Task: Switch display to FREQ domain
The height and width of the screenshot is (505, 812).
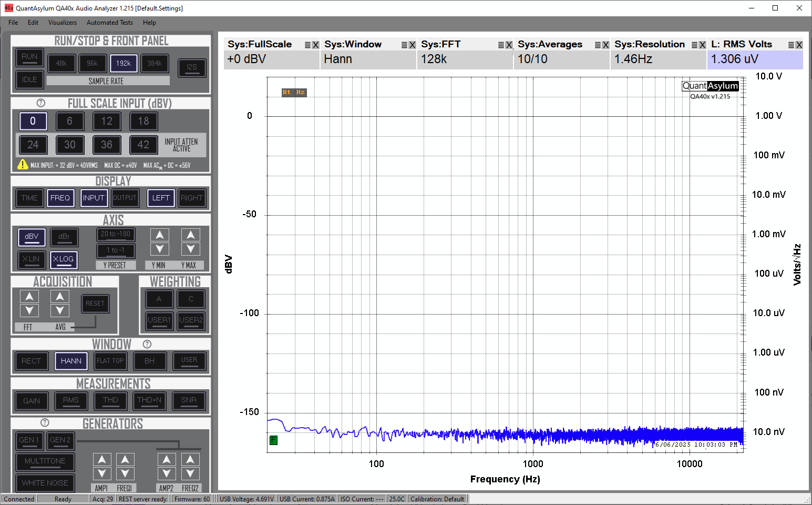Action: coord(60,198)
